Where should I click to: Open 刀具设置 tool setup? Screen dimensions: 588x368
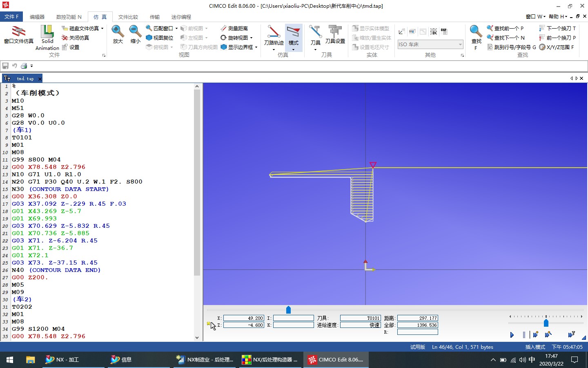[x=335, y=34]
